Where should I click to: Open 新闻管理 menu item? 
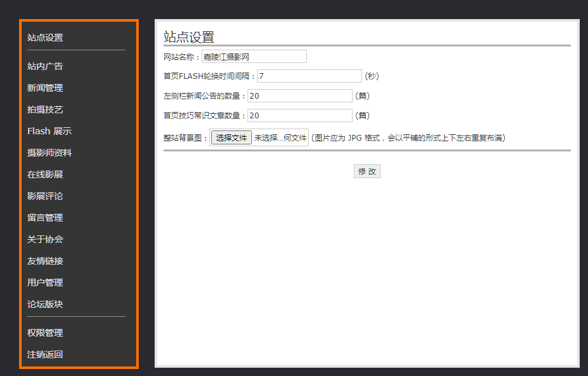click(x=45, y=88)
